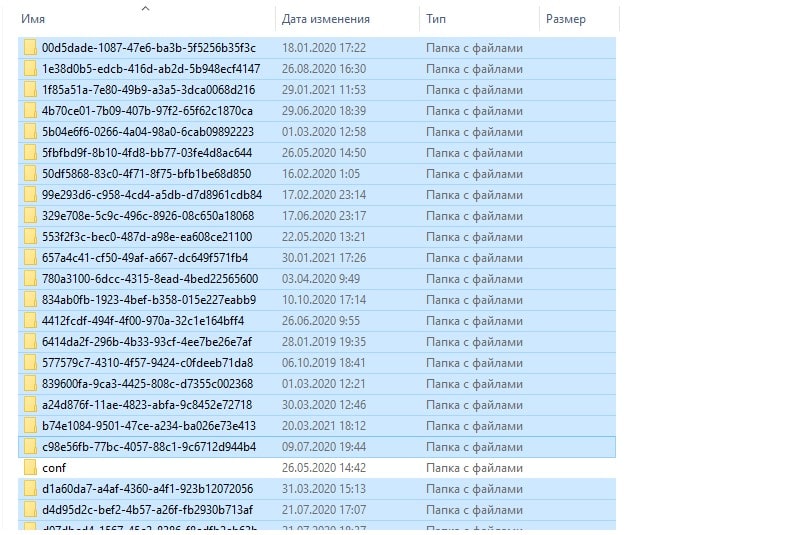Click folder name 99e293d6-c958-4cd4-a5db-d7d8961cdb84

[x=152, y=194]
